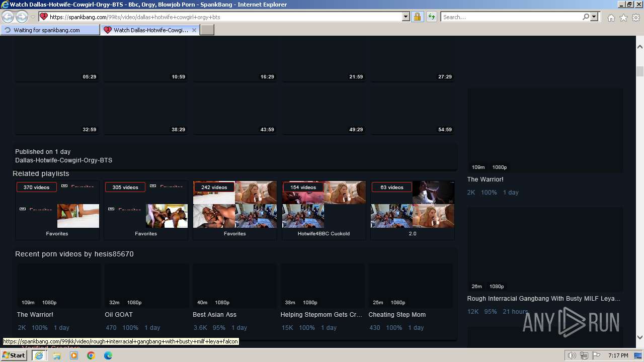644x362 pixels.
Task: Open the 154 videos playlist badge
Action: (x=303, y=187)
